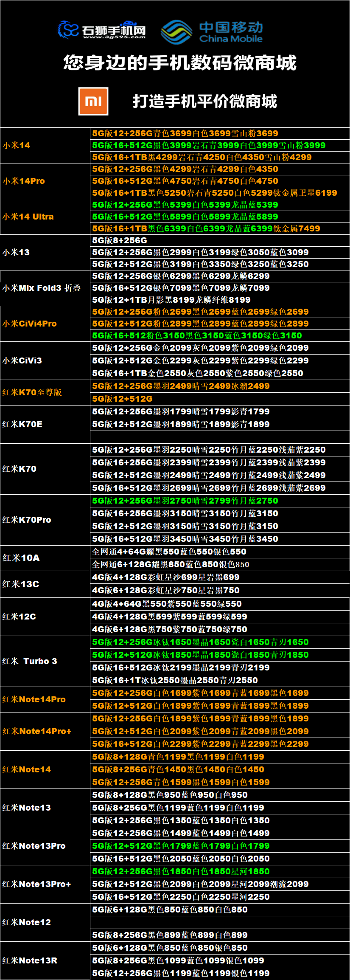Click the heading 您身边的手机数码微商城
This screenshot has width=350, height=980.
pyautogui.click(x=180, y=63)
